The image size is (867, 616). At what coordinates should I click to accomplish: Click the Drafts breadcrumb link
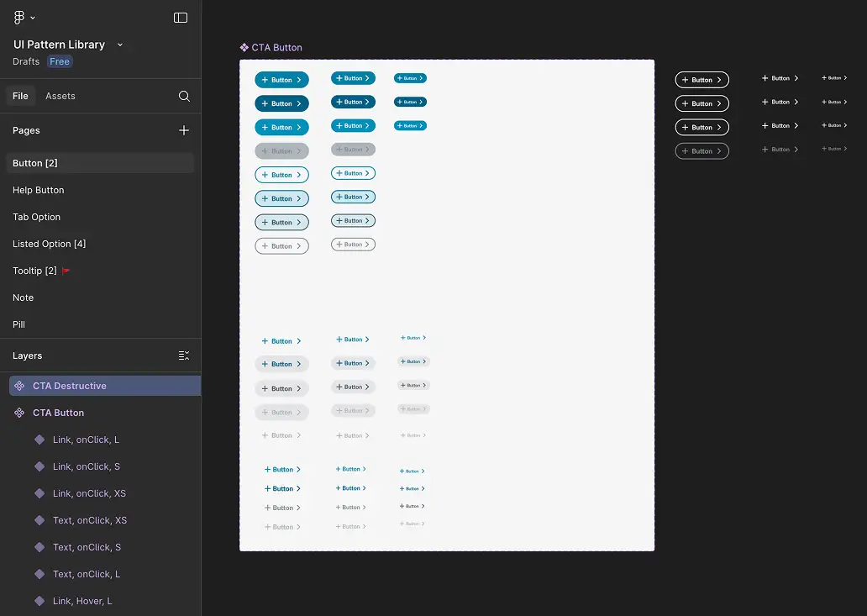pyautogui.click(x=26, y=61)
